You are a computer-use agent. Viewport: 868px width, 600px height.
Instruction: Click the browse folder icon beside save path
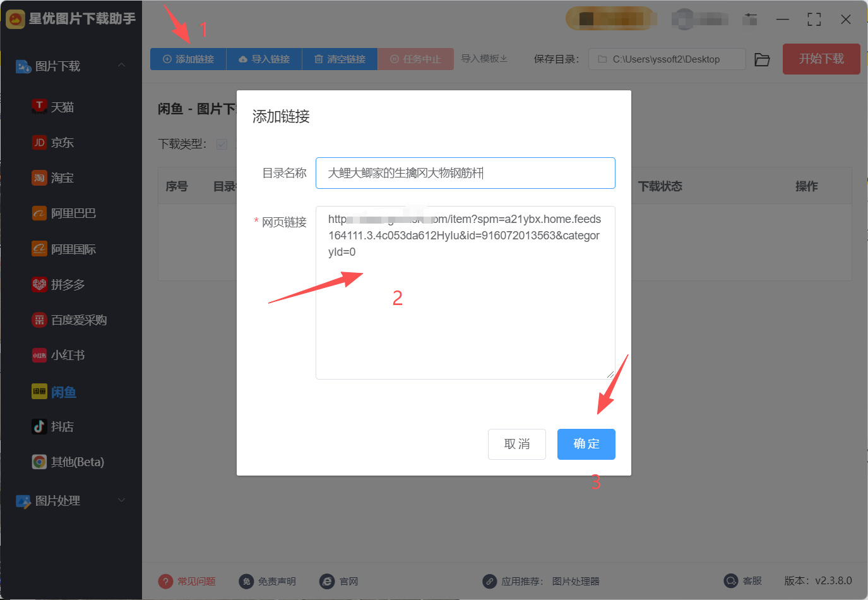pyautogui.click(x=762, y=59)
